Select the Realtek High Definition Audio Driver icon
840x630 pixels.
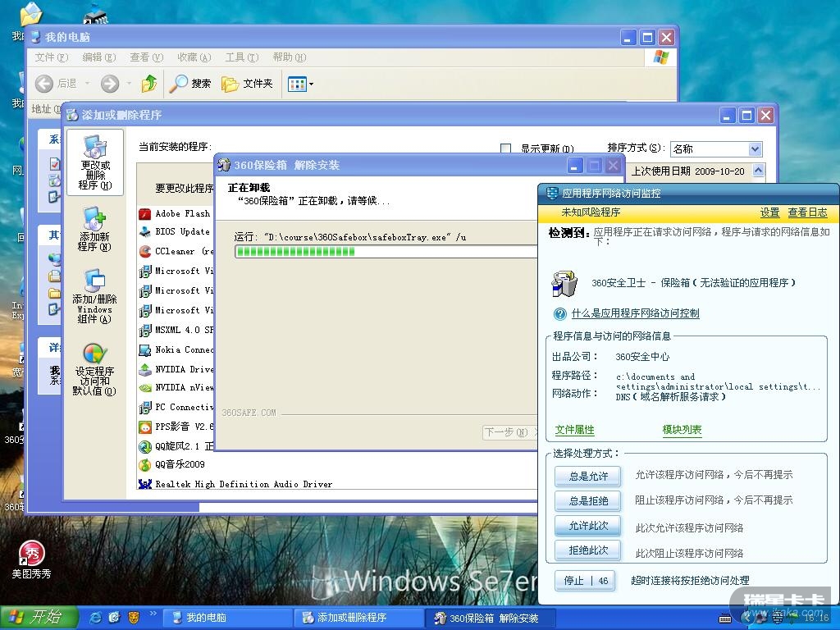144,484
